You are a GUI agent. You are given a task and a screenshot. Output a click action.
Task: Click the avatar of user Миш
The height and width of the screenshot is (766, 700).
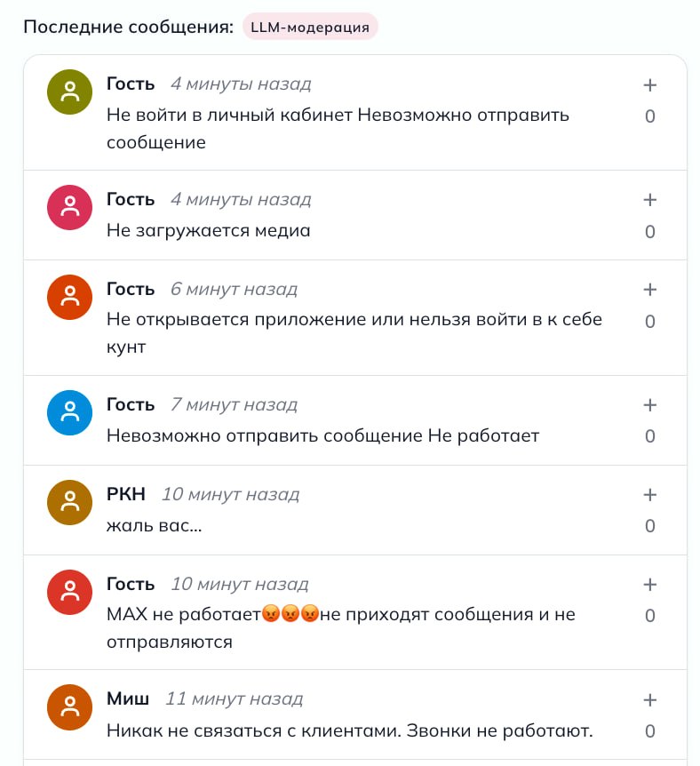(x=69, y=707)
